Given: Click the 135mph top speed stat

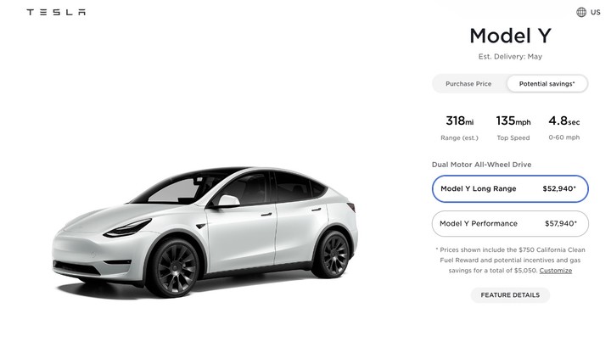Looking at the screenshot, I should pyautogui.click(x=513, y=128).
